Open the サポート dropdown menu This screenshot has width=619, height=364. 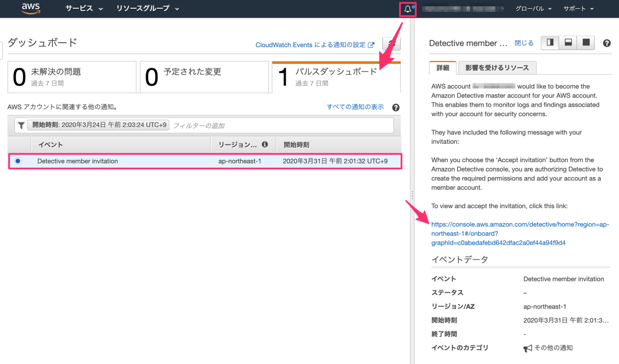point(577,8)
